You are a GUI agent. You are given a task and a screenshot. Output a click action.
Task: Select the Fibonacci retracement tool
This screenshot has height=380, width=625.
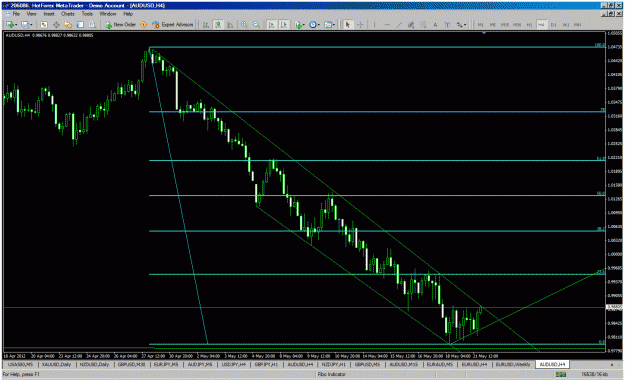(423, 25)
